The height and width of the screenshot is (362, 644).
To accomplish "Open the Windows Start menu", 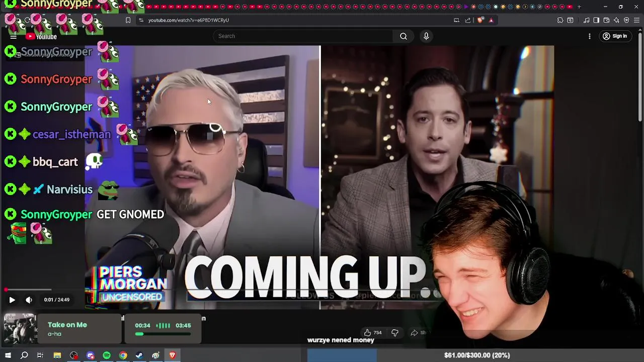I will (x=8, y=355).
